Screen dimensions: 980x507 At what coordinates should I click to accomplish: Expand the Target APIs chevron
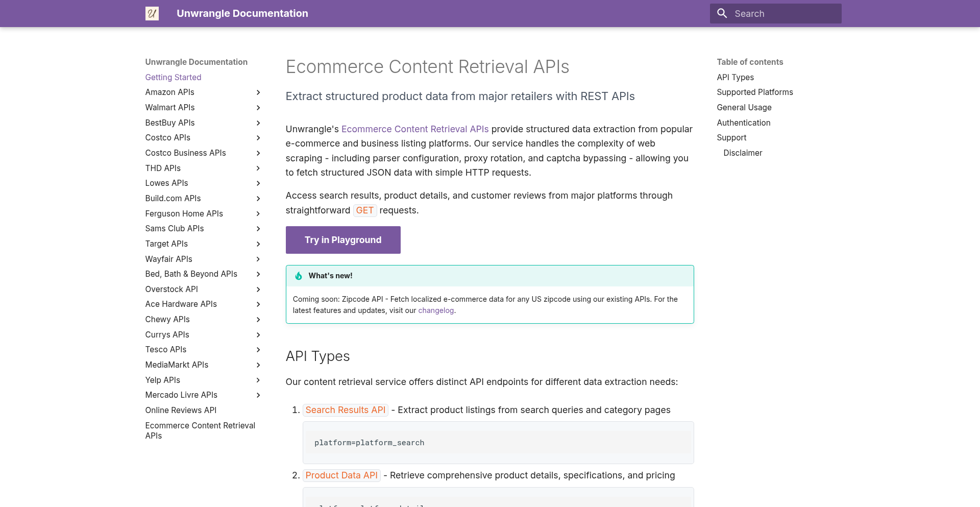(258, 244)
